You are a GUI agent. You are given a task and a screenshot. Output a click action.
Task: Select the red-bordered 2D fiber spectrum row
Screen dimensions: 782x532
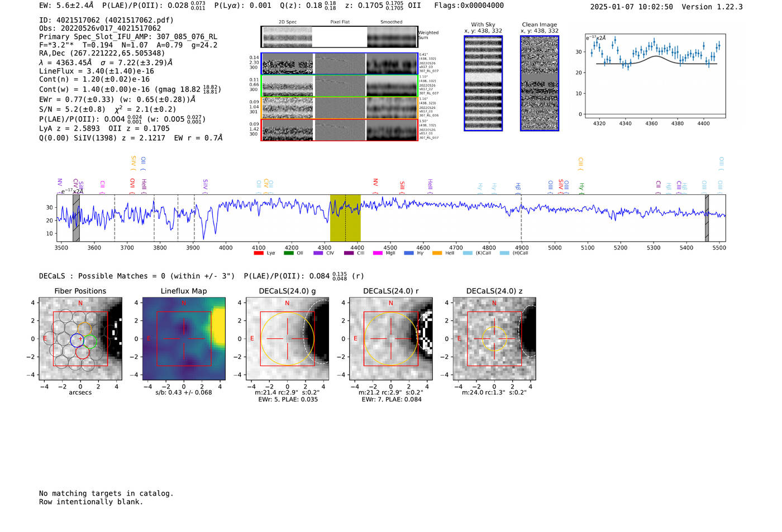[x=339, y=130]
